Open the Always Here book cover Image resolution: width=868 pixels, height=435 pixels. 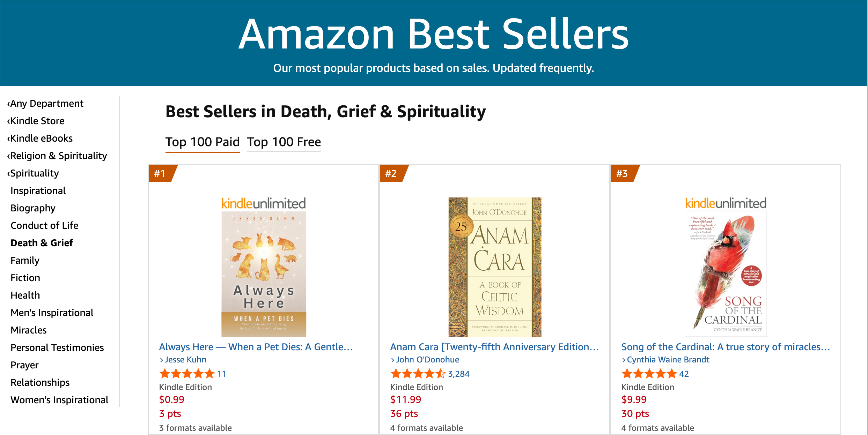pyautogui.click(x=264, y=267)
